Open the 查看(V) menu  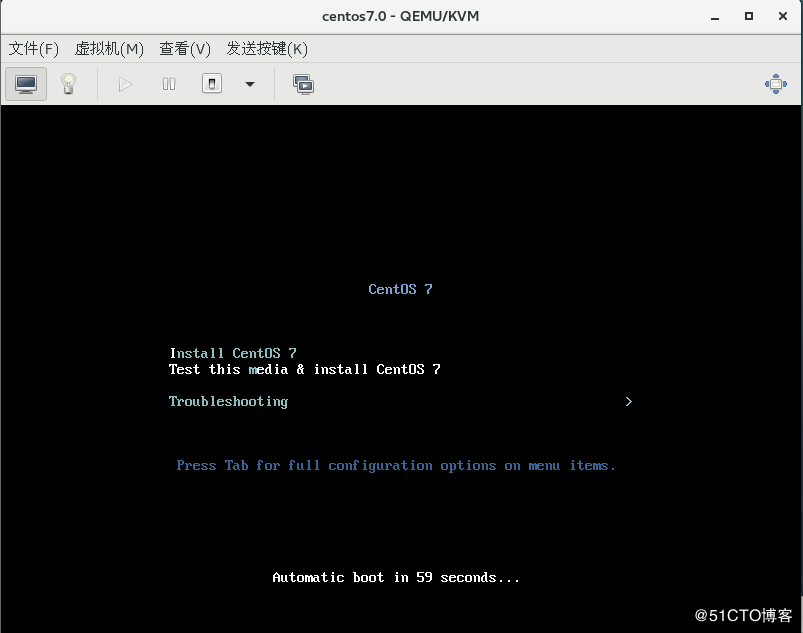pyautogui.click(x=185, y=49)
